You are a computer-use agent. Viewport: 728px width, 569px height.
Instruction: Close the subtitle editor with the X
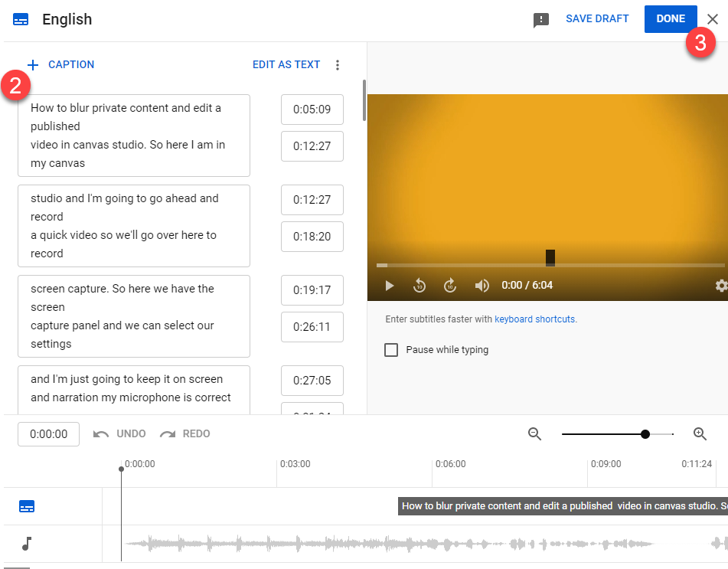[x=712, y=19]
